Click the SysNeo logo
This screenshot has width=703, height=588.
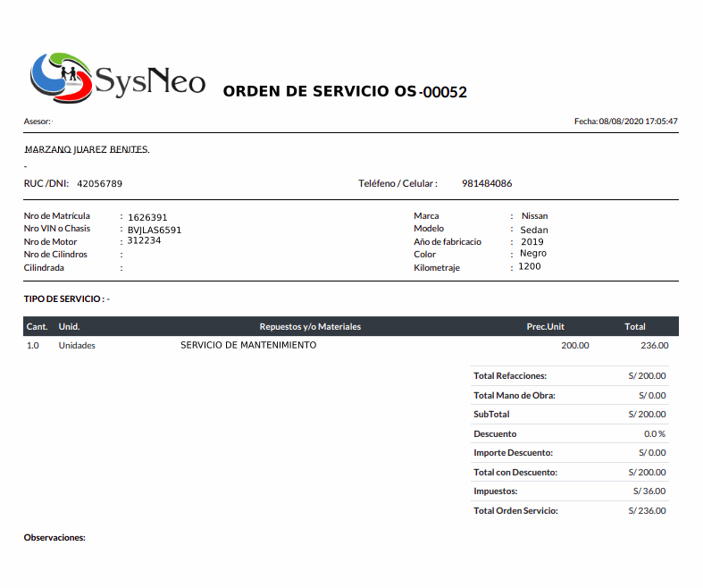117,76
